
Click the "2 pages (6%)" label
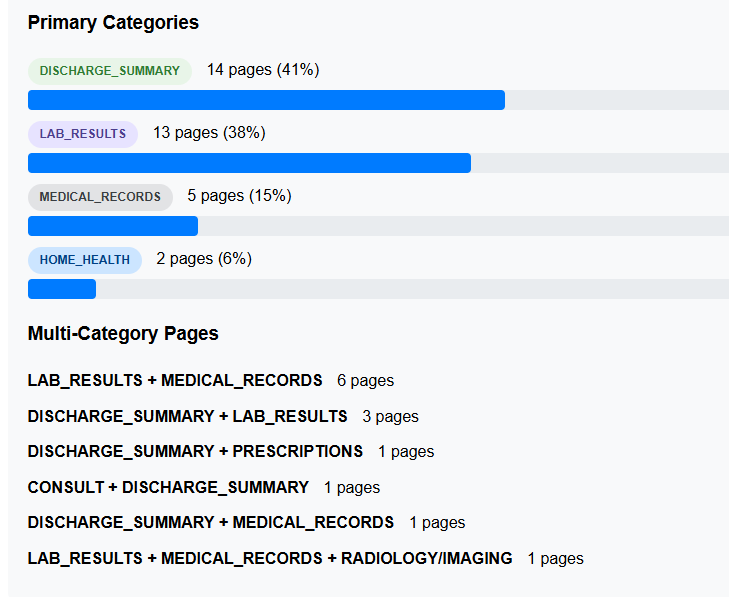[x=204, y=259]
